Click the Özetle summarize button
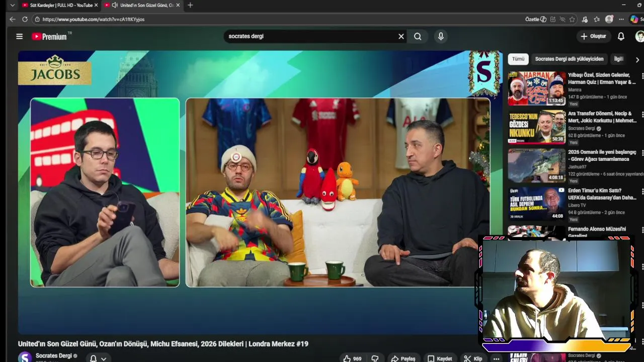Viewport: 644px width, 362px height. click(536, 19)
